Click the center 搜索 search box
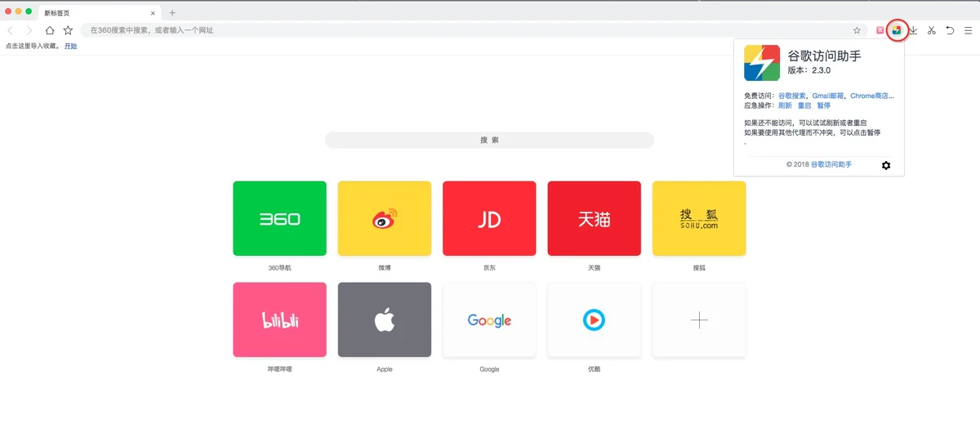 (489, 140)
